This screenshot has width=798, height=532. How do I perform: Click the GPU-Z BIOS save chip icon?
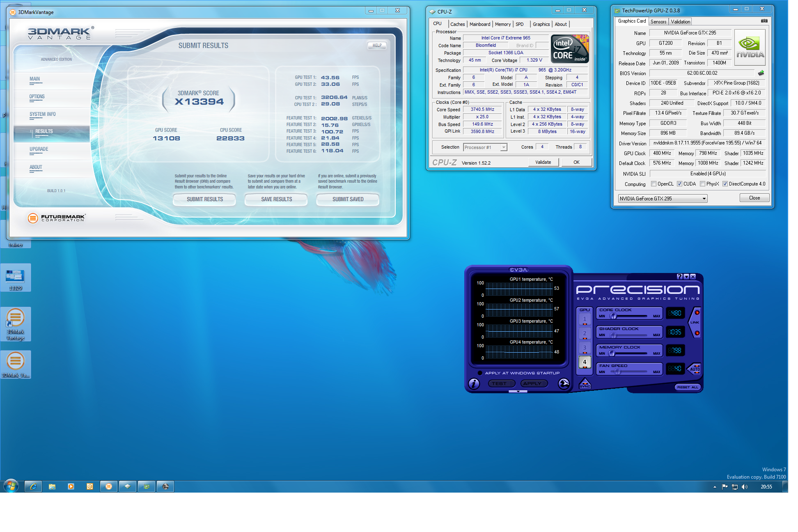pyautogui.click(x=761, y=73)
